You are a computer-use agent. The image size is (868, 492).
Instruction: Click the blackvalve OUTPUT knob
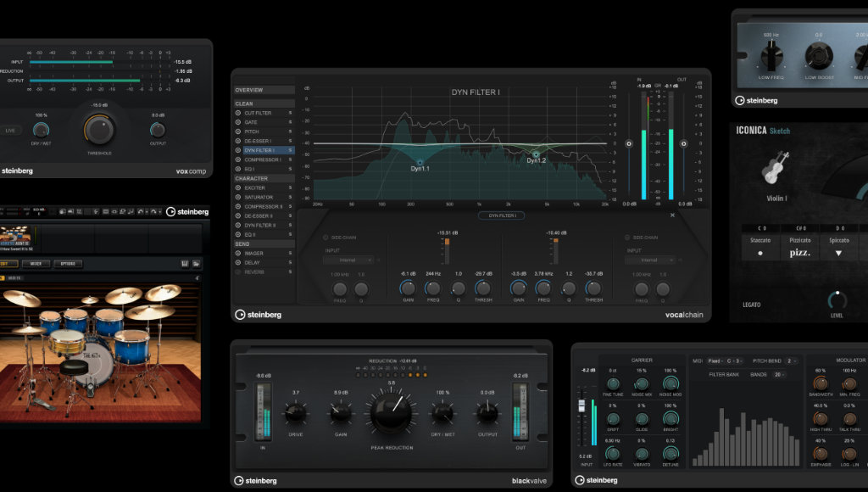[x=487, y=413]
